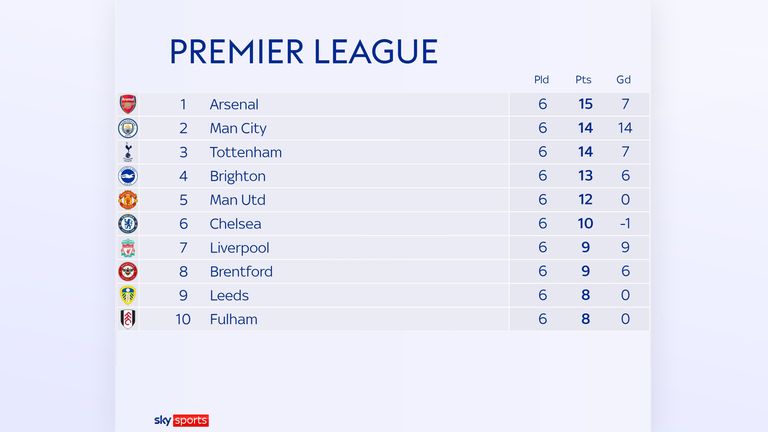
Task: Click the Fulham club badge
Action: click(128, 319)
